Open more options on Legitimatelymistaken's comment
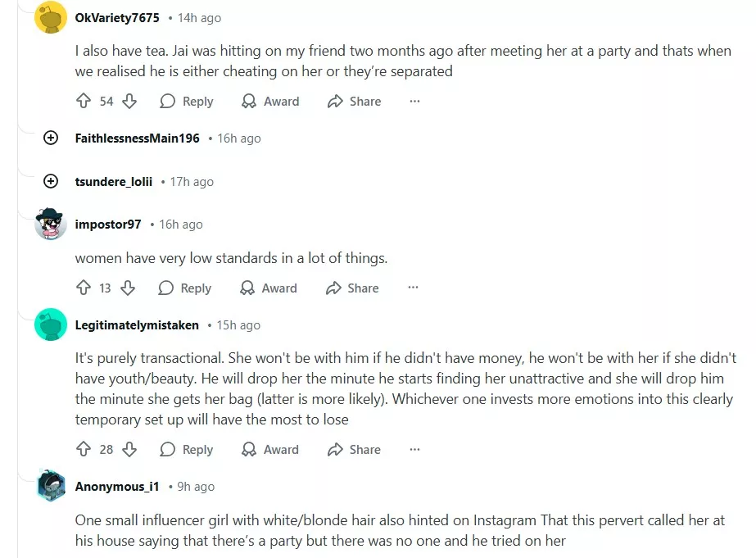Viewport: 756px width, 558px height. 414,450
